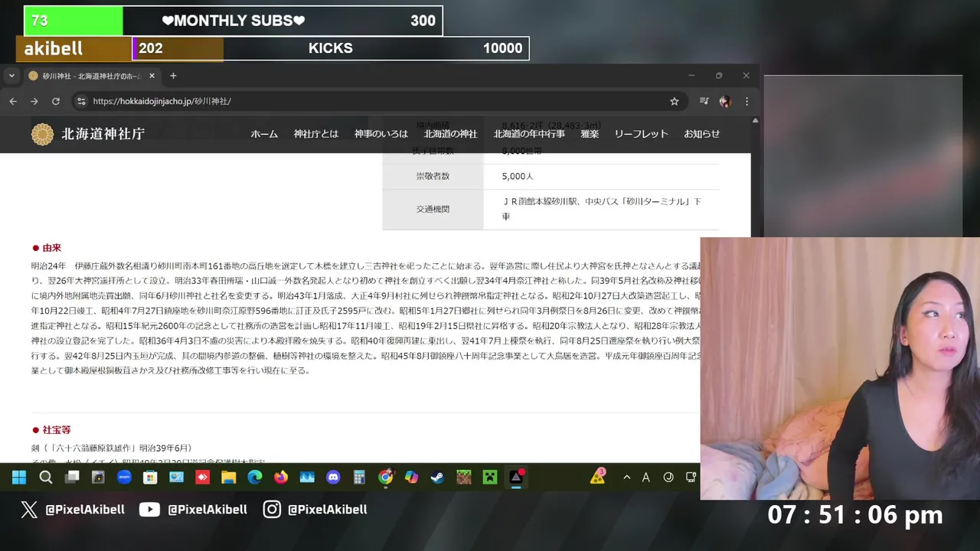The width and height of the screenshot is (980, 551).
Task: Open 北海道の神社 navigation item
Action: pyautogui.click(x=451, y=134)
